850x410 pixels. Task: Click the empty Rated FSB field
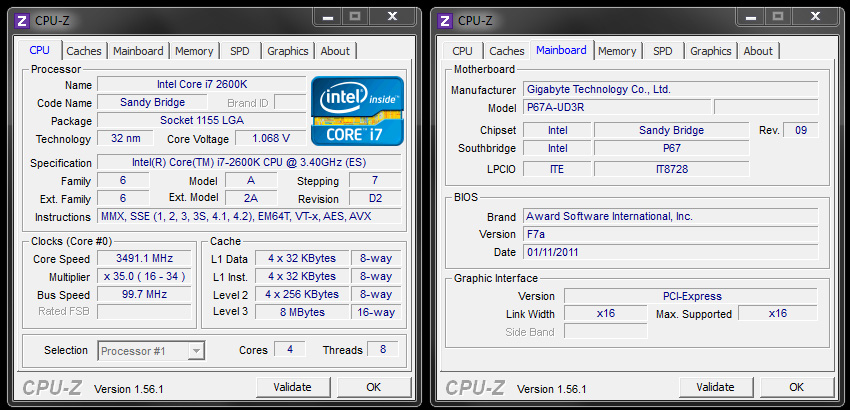[144, 311]
